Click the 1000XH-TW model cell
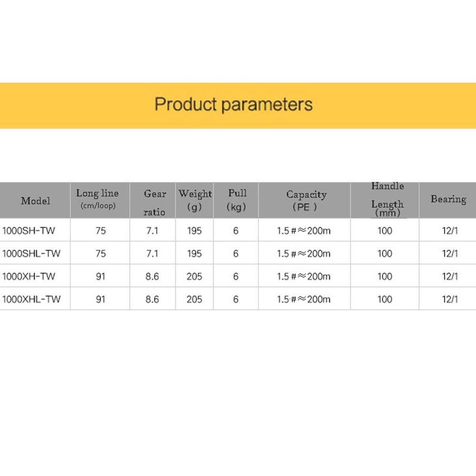The height and width of the screenshot is (476, 476). [x=29, y=276]
